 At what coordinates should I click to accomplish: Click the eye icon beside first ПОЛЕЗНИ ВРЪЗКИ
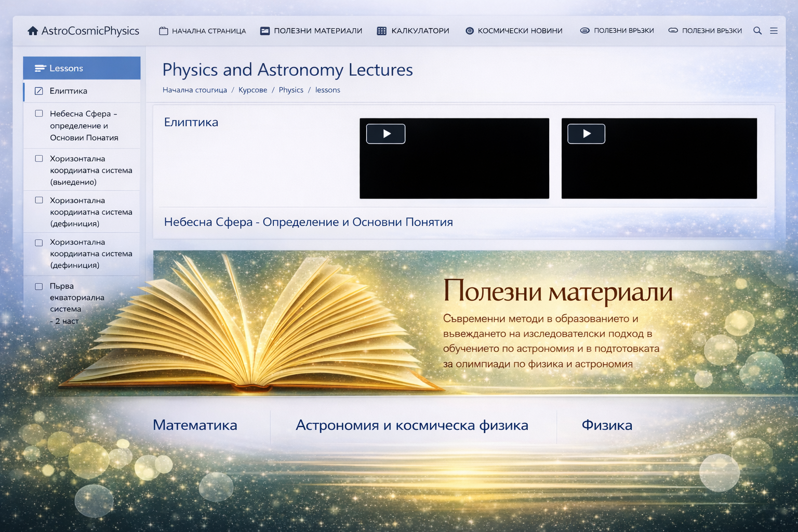click(x=585, y=30)
